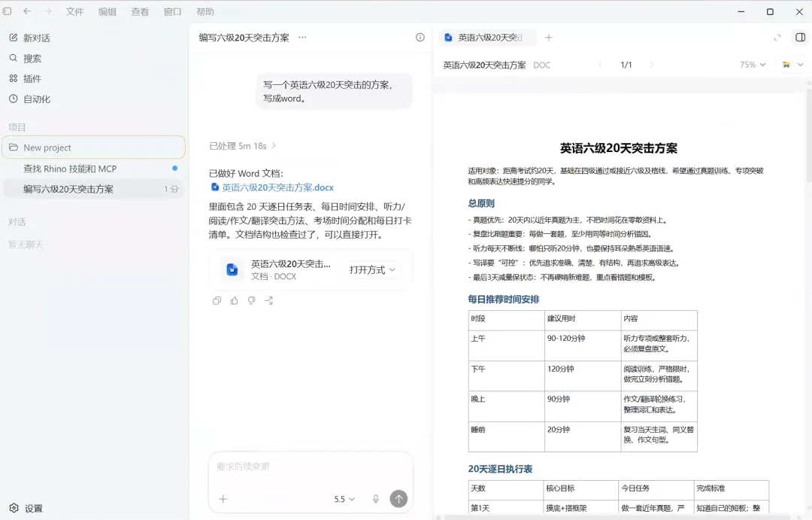Click the microphone voice input icon
Image resolution: width=812 pixels, height=520 pixels.
click(x=376, y=499)
